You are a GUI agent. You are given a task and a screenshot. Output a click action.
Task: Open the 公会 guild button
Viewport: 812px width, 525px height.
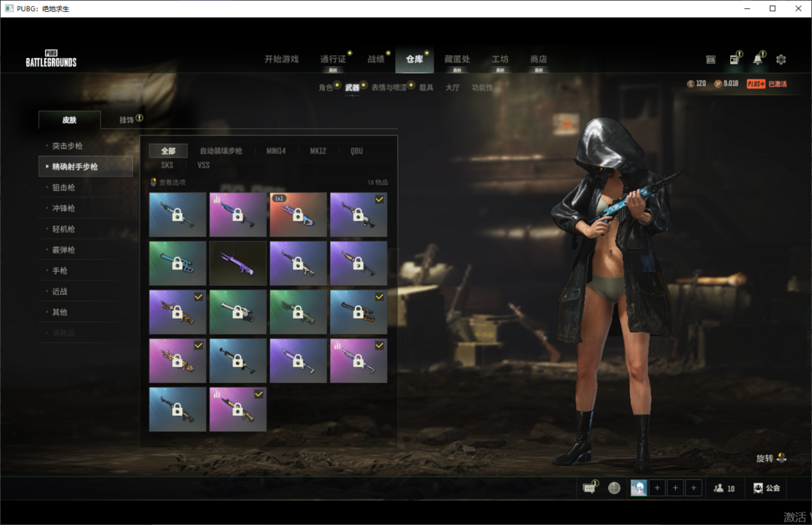766,488
